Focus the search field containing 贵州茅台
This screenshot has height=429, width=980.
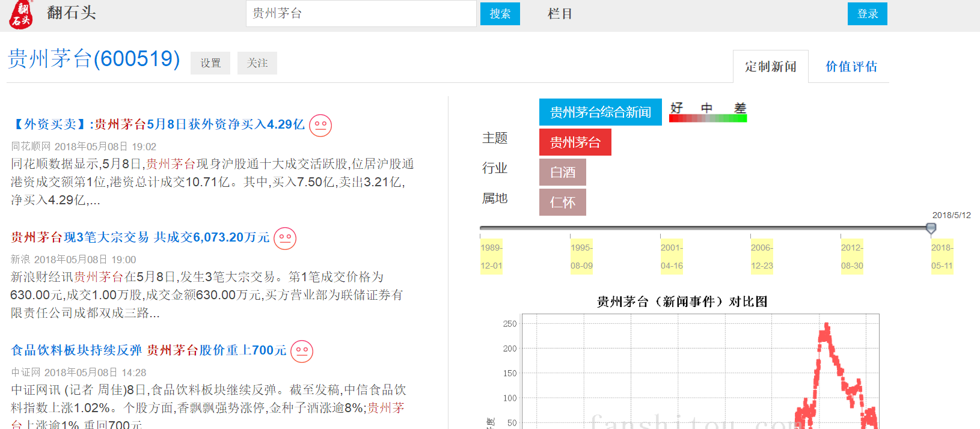click(361, 13)
